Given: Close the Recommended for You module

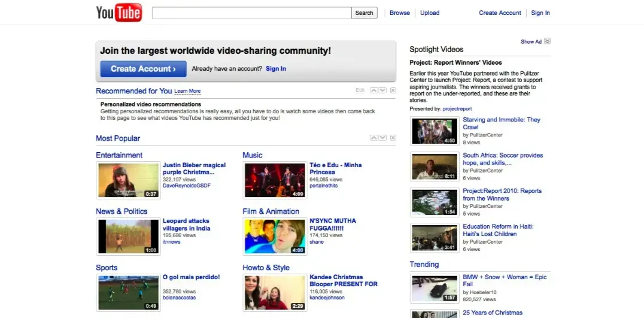Looking at the screenshot, I should coord(393,90).
